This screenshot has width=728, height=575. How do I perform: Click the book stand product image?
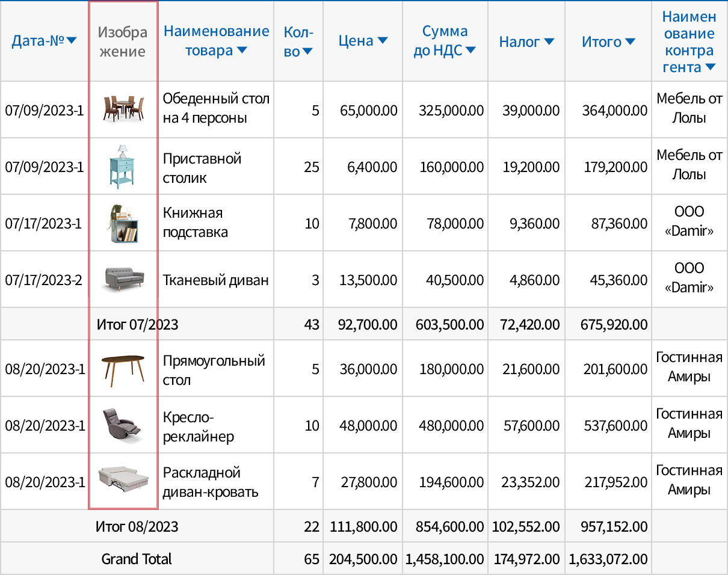[123, 223]
